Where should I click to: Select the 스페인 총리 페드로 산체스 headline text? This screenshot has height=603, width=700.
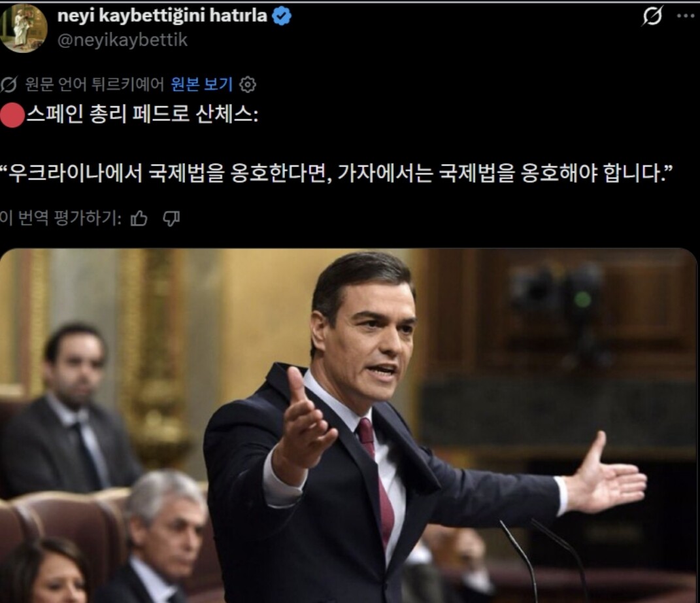(142, 115)
